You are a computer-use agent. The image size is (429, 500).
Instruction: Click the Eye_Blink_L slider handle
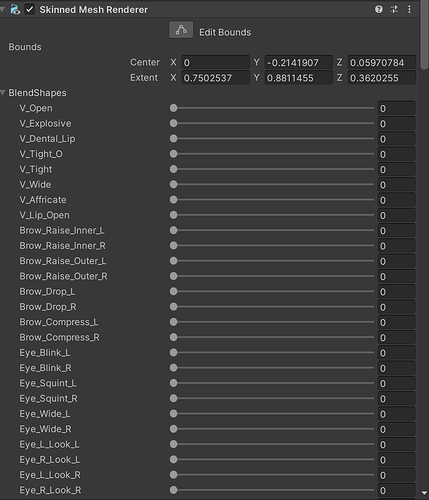[173, 352]
